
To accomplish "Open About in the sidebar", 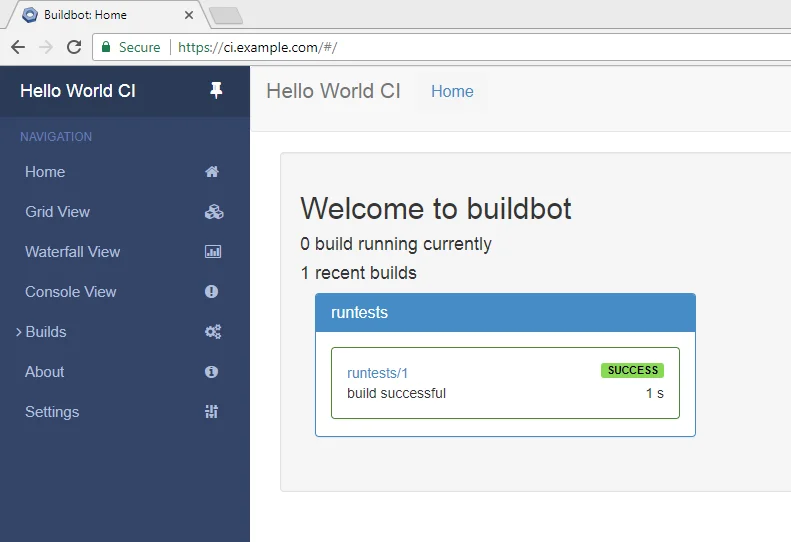I will [x=44, y=371].
